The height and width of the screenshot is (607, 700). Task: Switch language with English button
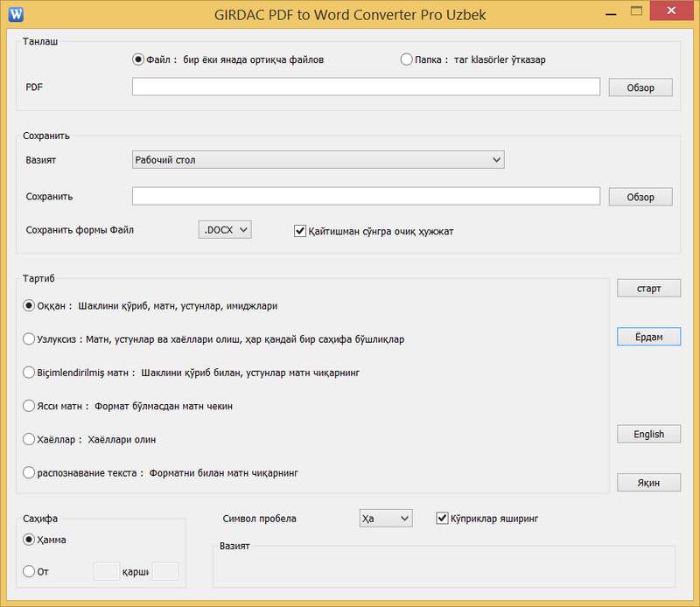point(648,434)
